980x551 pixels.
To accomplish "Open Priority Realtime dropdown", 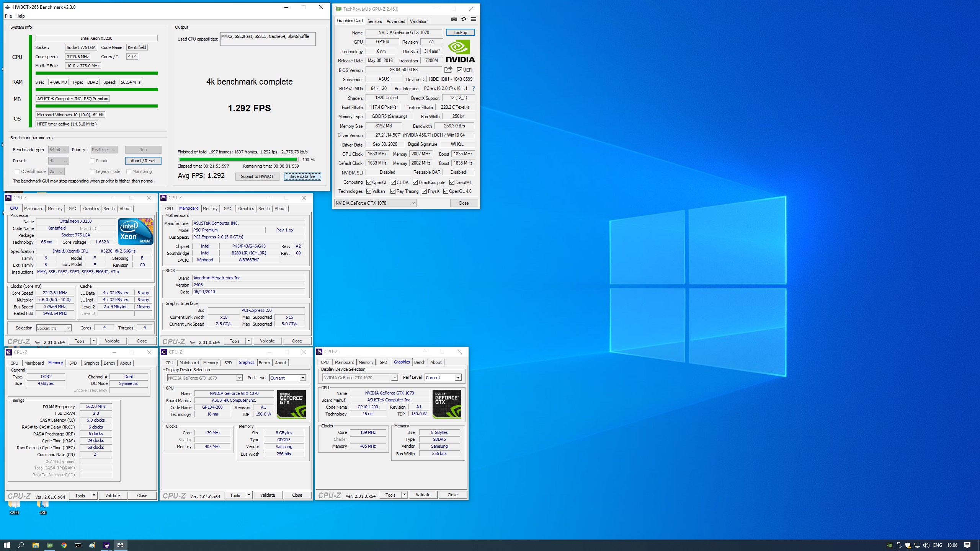I will click(x=104, y=150).
